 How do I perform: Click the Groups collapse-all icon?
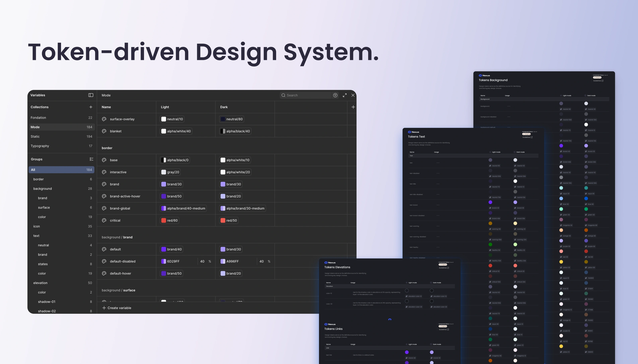pos(91,159)
